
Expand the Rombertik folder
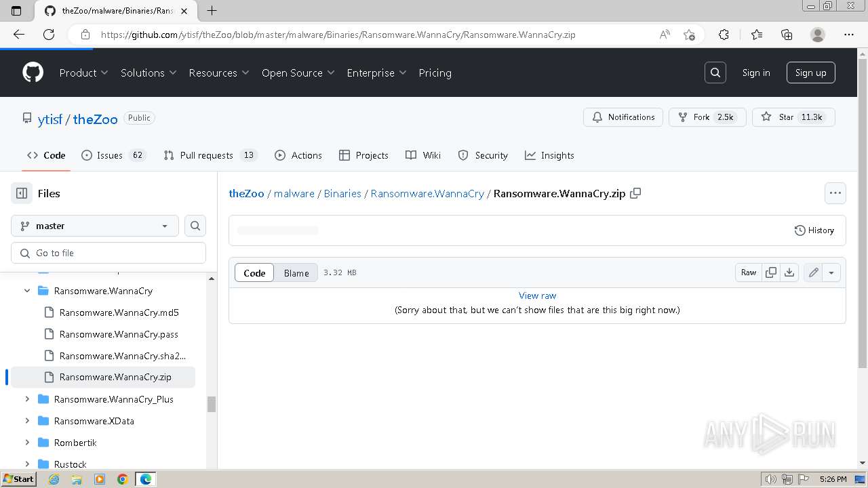27,443
